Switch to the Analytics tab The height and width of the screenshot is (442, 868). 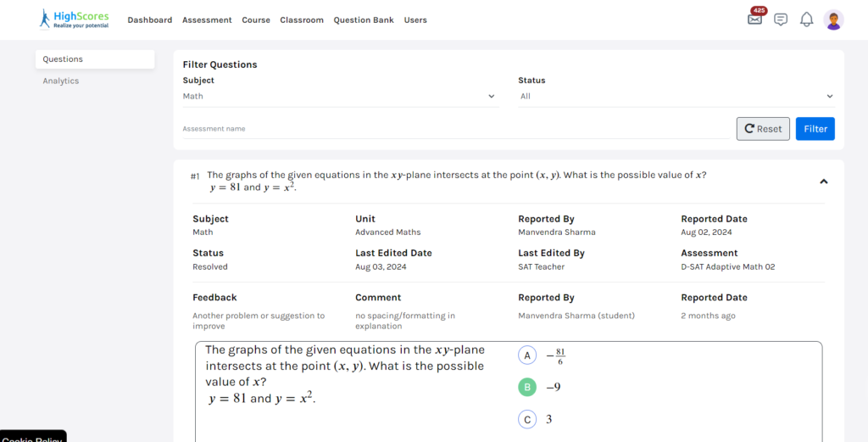tap(61, 81)
